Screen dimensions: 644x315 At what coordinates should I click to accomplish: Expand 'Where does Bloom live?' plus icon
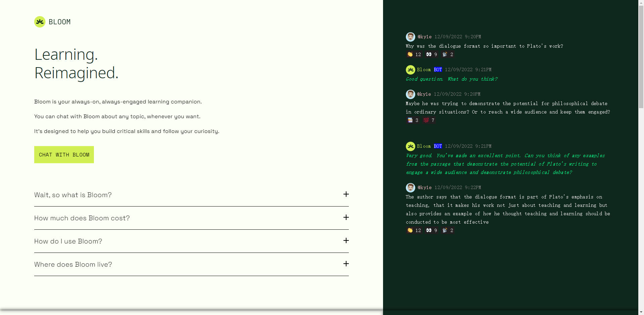[x=346, y=264]
